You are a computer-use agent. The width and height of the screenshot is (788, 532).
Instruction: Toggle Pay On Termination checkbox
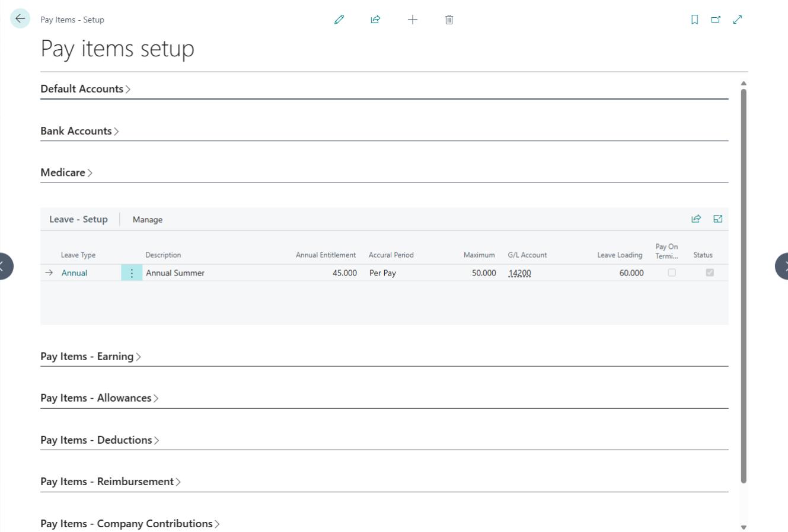672,273
